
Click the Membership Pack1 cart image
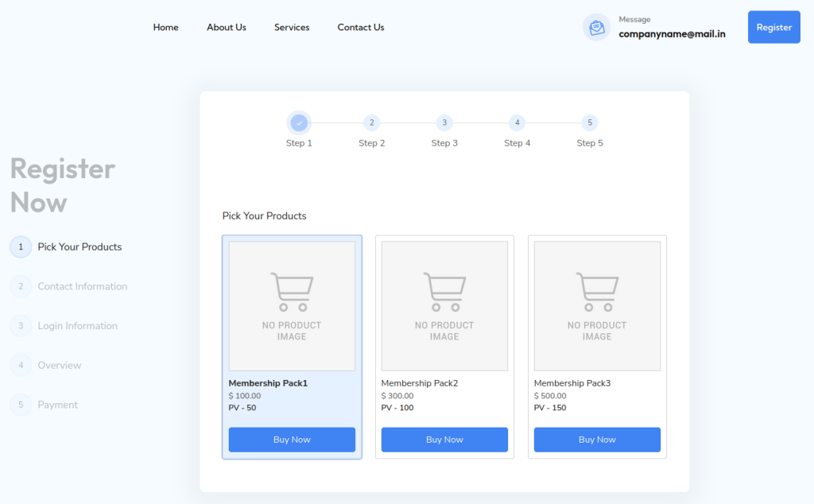tap(292, 306)
